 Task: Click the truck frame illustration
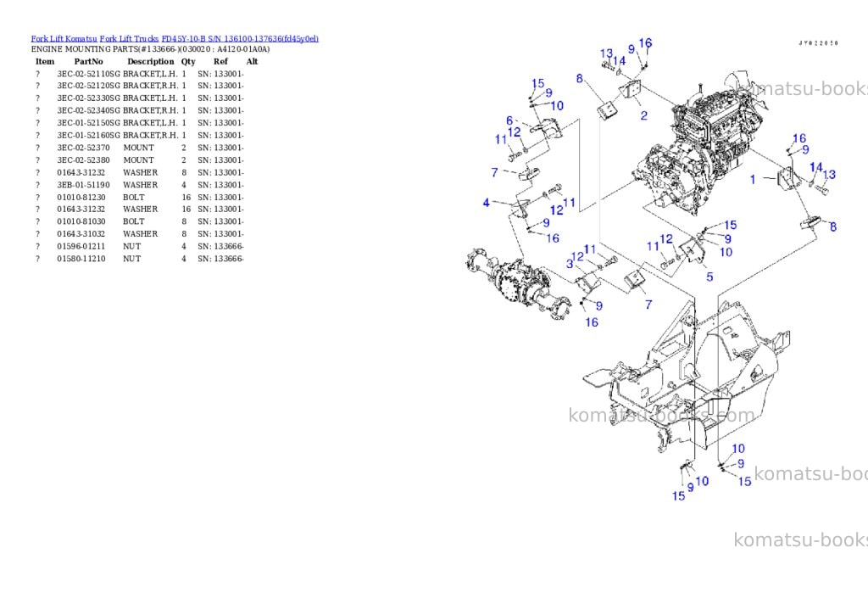click(687, 377)
